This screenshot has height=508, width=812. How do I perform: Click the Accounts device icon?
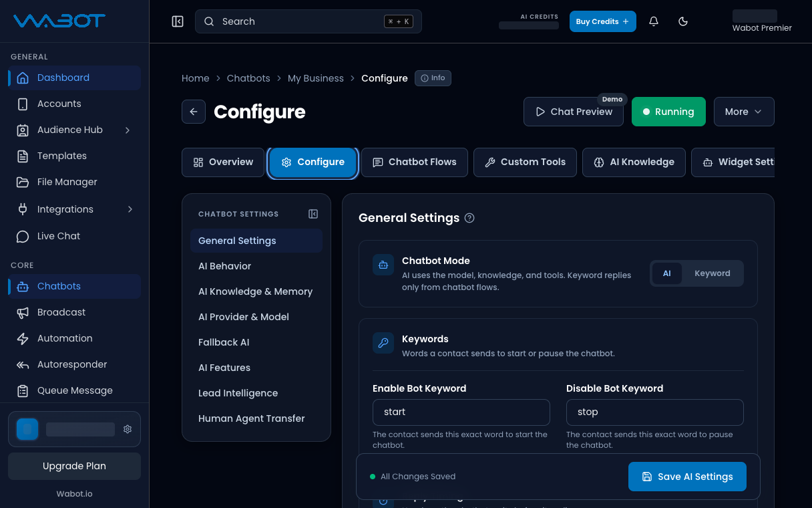point(23,104)
